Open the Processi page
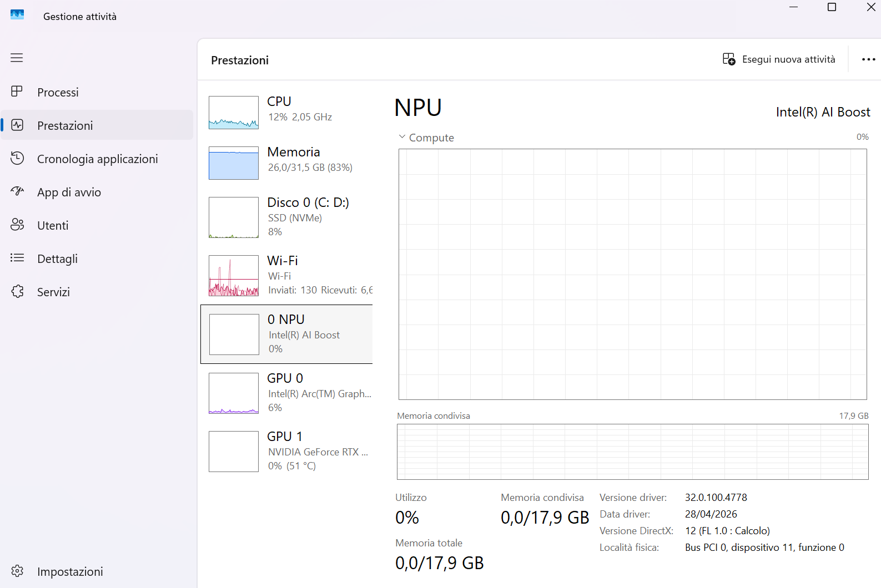Viewport: 881px width, 588px height. (97, 92)
